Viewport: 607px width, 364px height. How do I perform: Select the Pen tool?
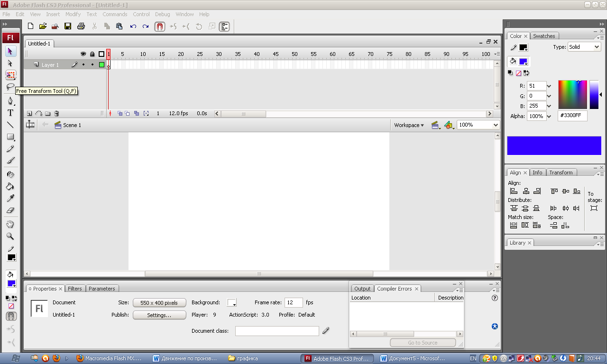click(10, 101)
